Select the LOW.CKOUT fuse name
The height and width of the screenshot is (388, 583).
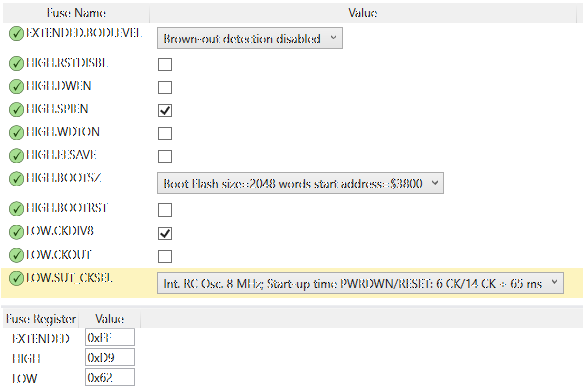click(x=59, y=255)
